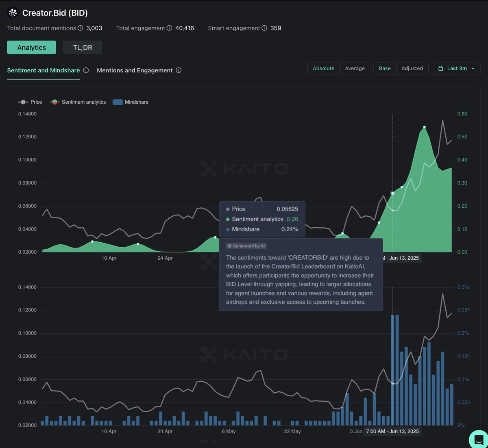Expand the Last 3m time range dropdown

click(456, 68)
